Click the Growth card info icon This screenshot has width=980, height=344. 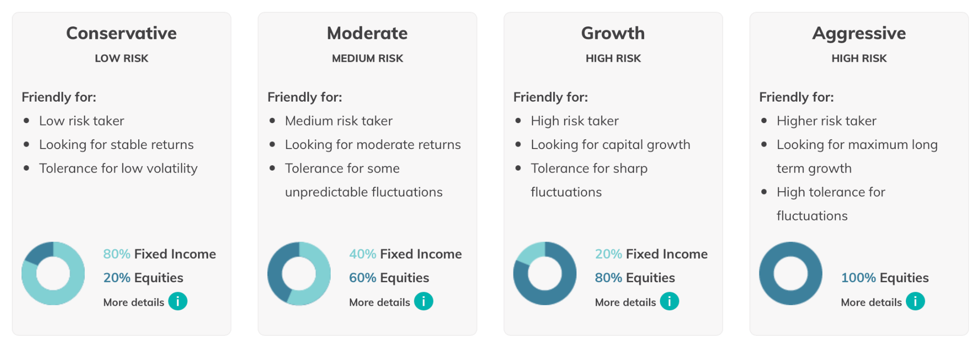[x=669, y=301]
